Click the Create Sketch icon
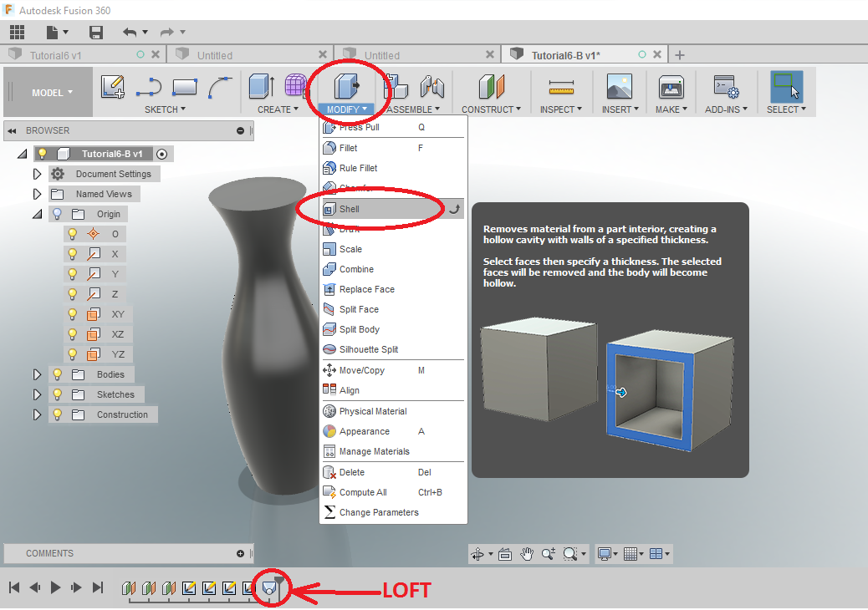Screen dimensions: 868x610 113,86
